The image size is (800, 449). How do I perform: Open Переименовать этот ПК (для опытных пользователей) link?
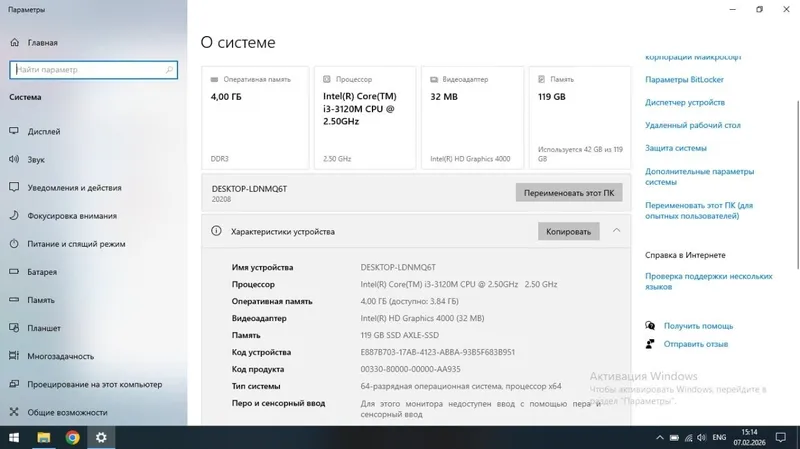698,210
